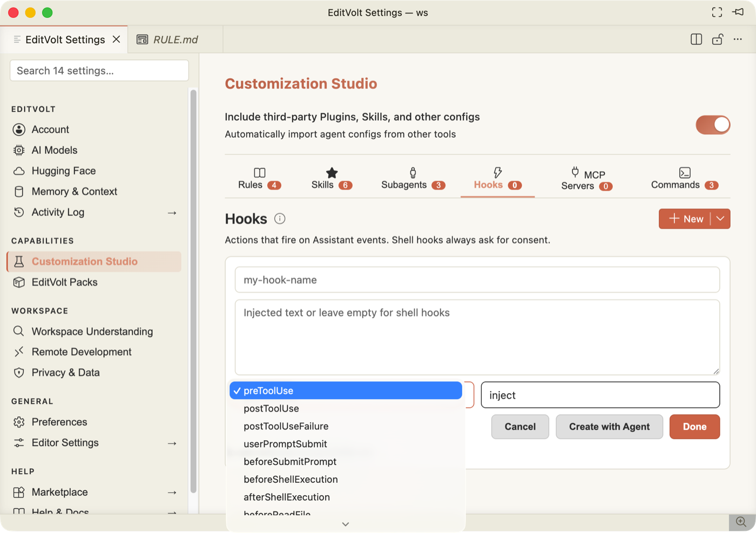The image size is (756, 533).
Task: Open the Hugging Face cloud icon
Action: [x=19, y=171]
